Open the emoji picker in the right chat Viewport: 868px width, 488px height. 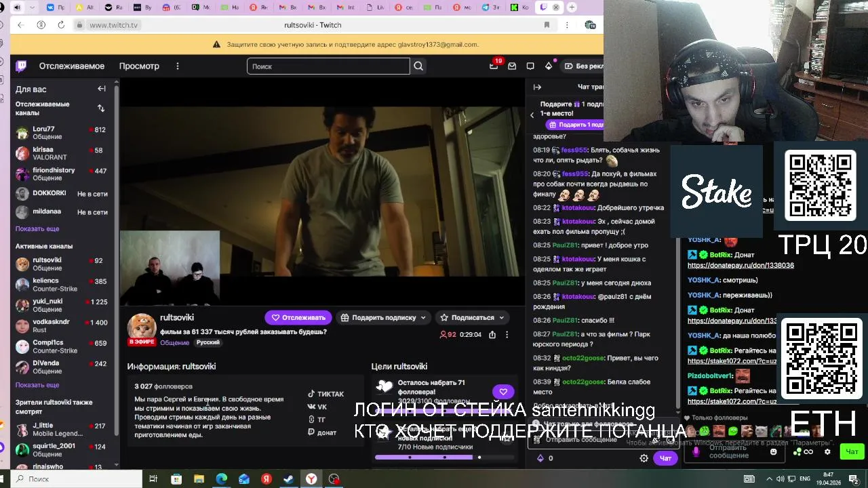pos(774,451)
